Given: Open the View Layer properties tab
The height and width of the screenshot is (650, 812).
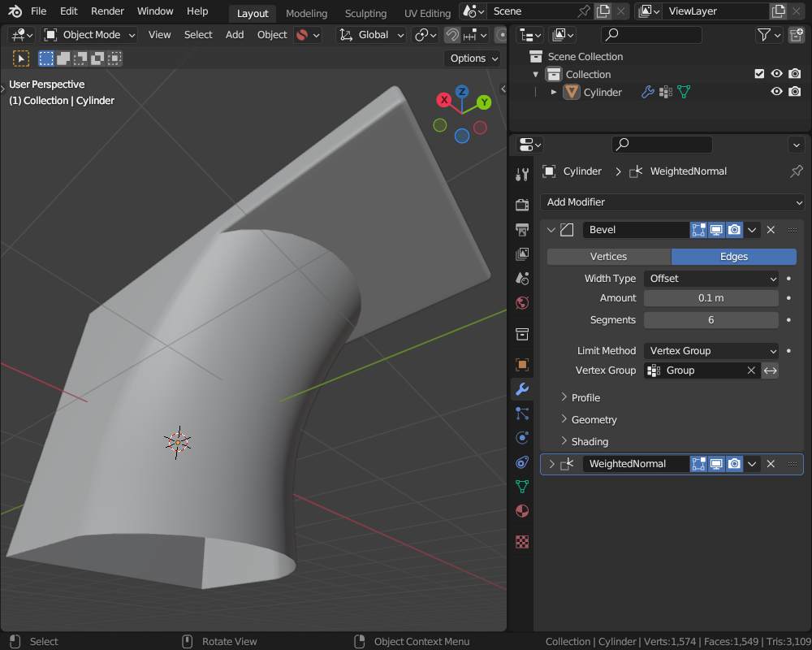Looking at the screenshot, I should [522, 254].
